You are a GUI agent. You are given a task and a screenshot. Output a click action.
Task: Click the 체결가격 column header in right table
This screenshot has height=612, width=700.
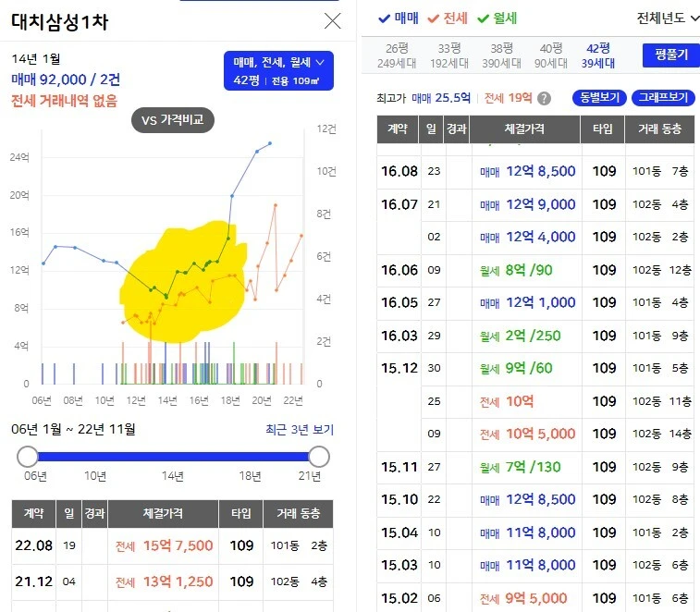point(524,129)
